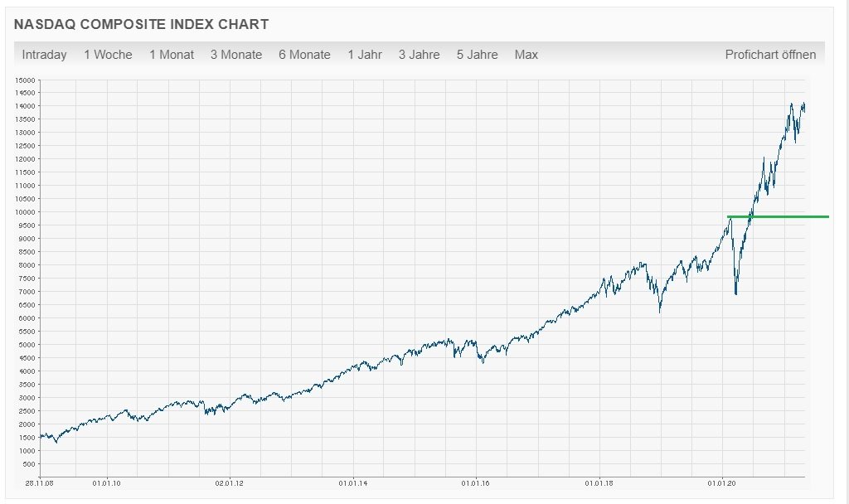Click the NASDAQ COMPOSITE INDEX CHART heading
This screenshot has height=504, width=849.
(x=141, y=24)
